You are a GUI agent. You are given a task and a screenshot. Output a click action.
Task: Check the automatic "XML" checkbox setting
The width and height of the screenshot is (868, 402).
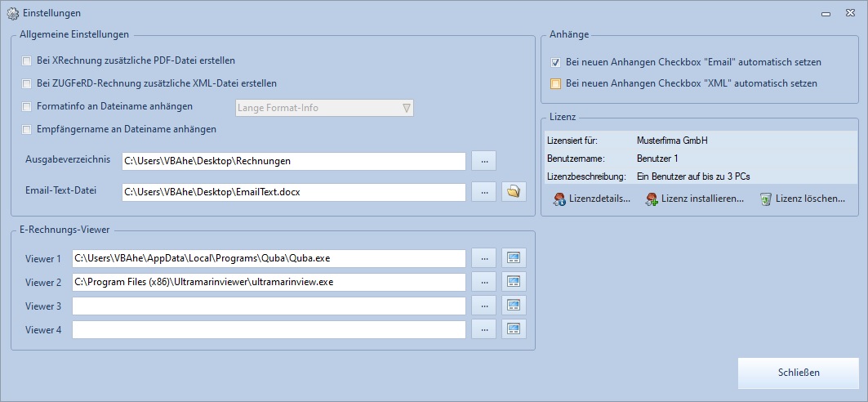556,84
